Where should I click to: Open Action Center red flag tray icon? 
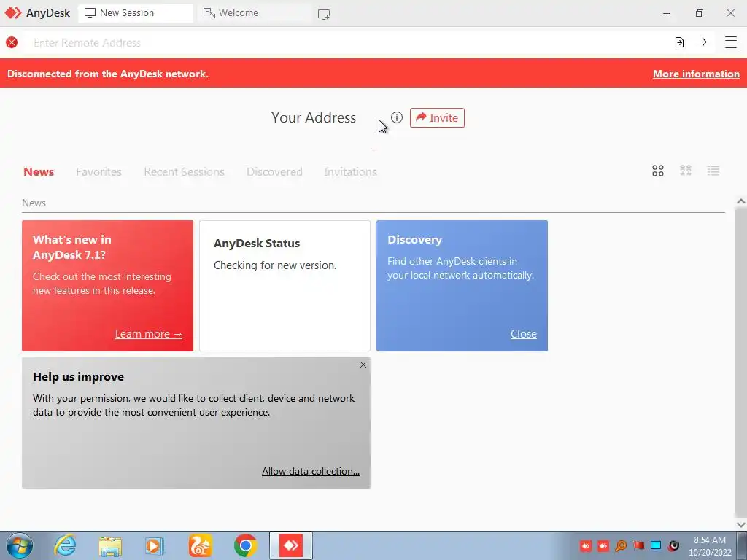[638, 545]
